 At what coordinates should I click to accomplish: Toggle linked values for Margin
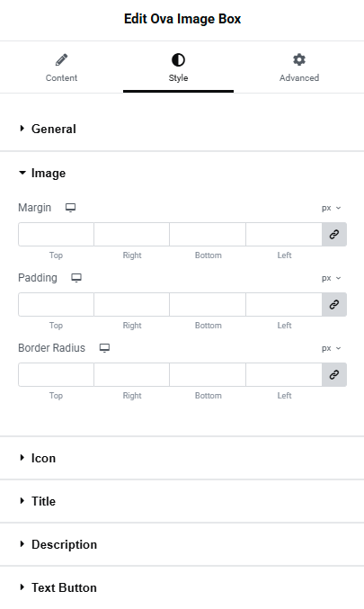pos(334,234)
